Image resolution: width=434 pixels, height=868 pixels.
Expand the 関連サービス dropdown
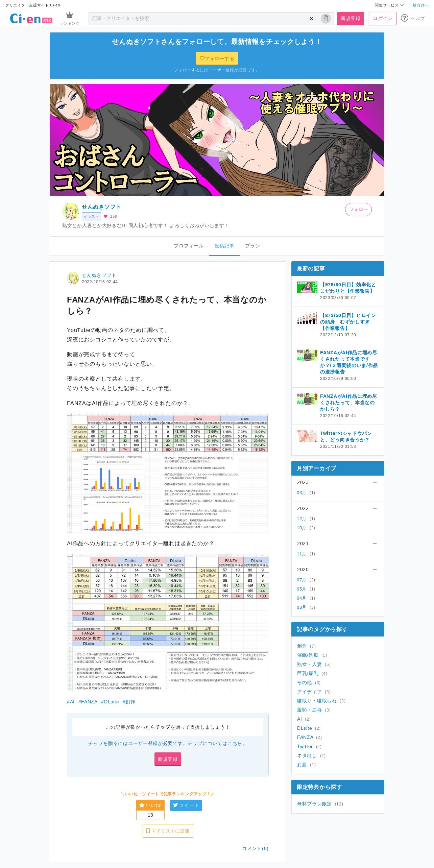coord(389,5)
